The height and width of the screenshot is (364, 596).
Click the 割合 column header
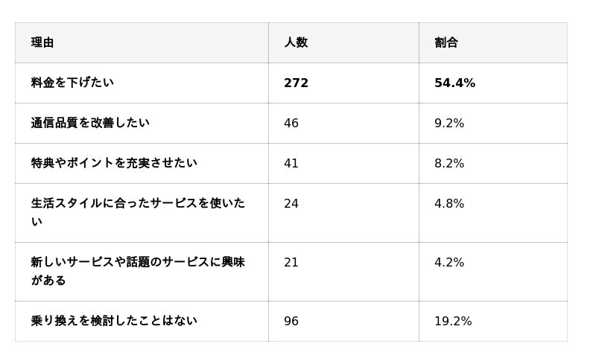446,42
